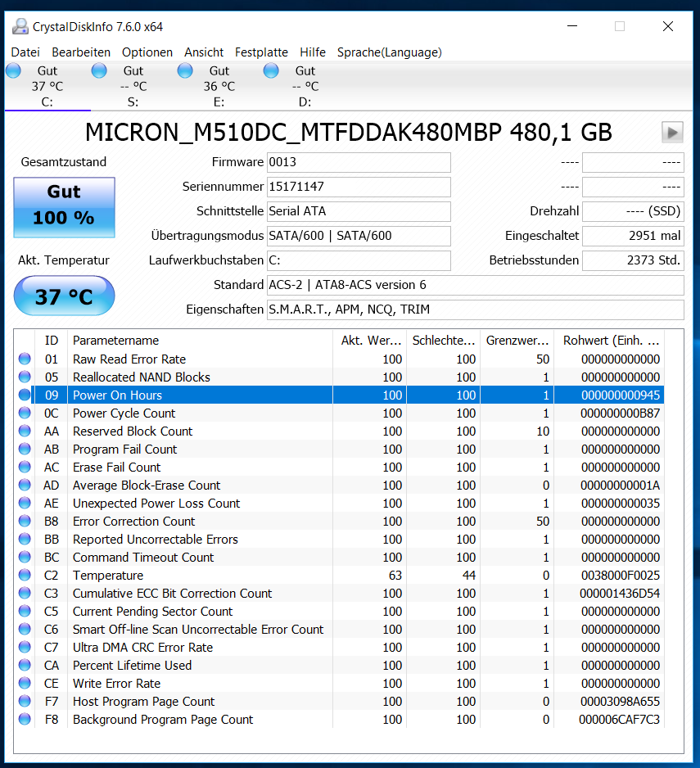Click status orb for Erase Fail Count

point(25,468)
